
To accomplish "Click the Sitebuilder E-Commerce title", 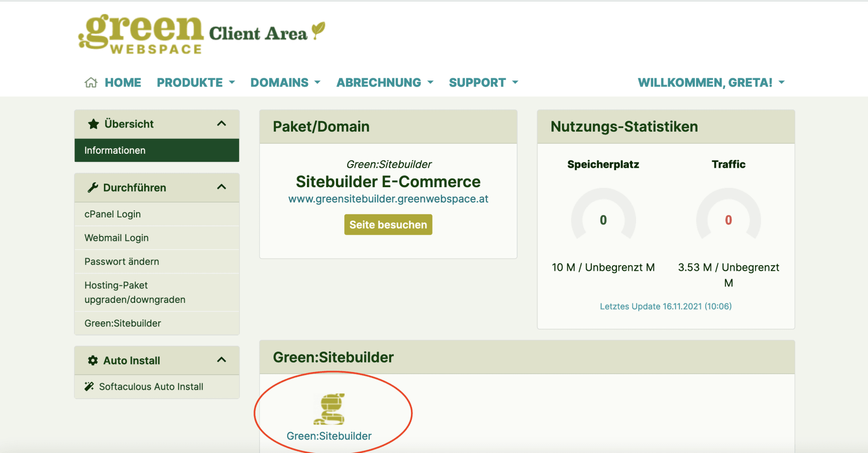I will coord(388,182).
